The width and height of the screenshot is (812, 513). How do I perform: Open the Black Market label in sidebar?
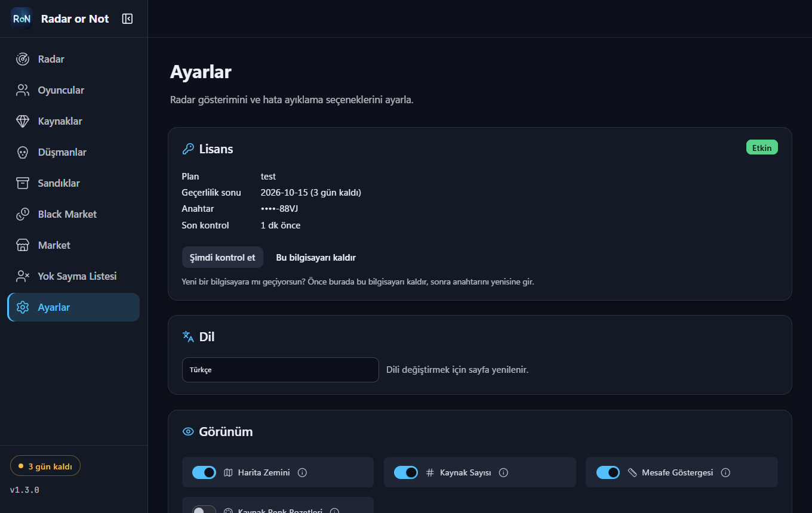coord(67,214)
